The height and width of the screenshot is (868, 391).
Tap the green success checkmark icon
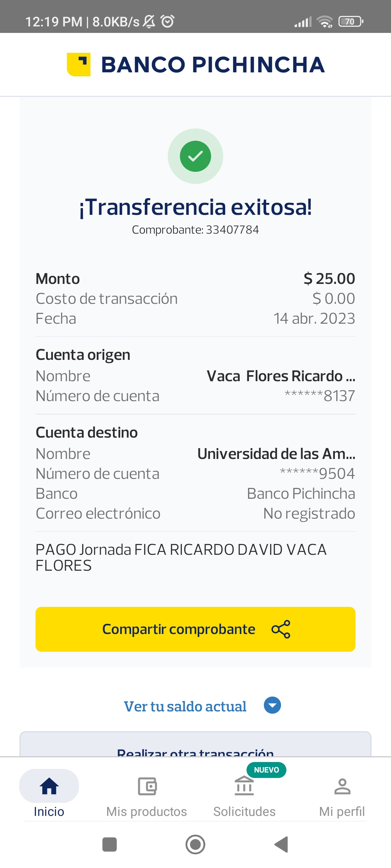click(195, 156)
